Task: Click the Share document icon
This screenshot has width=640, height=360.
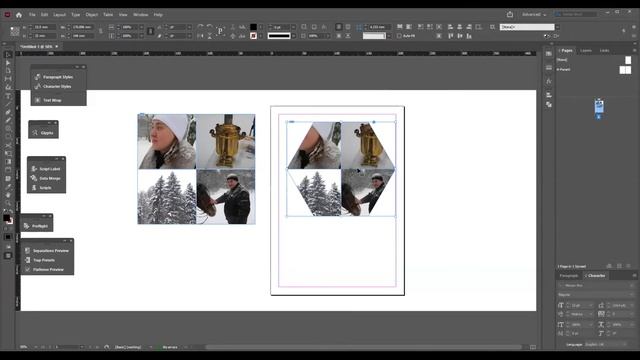Action: (x=510, y=14)
